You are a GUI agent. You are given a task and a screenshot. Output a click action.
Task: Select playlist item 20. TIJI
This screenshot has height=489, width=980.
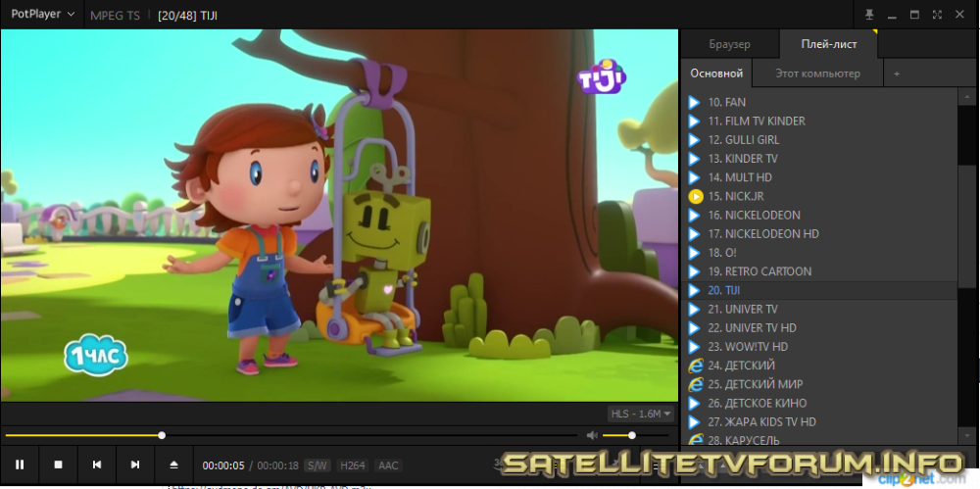[818, 290]
